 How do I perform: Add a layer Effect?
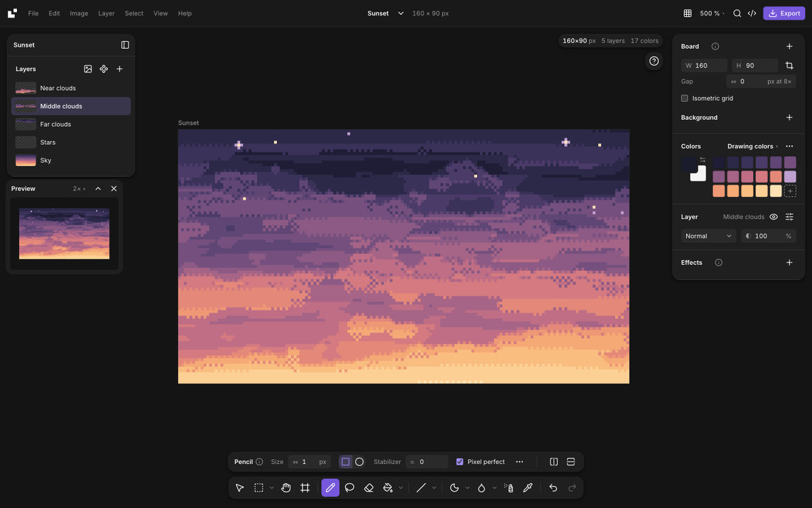pos(789,262)
